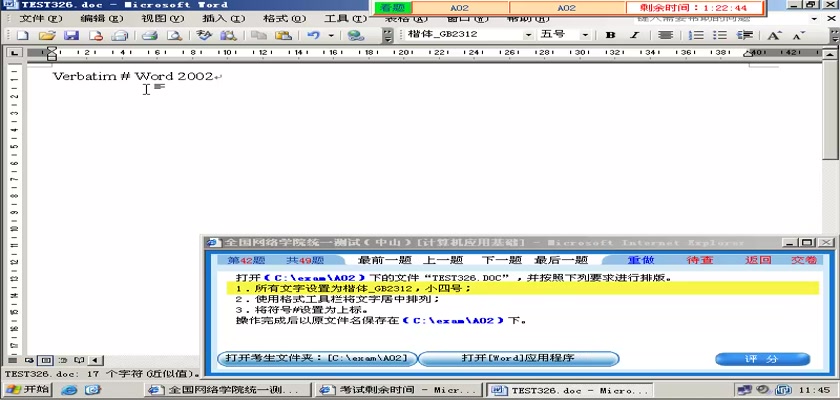Click the E-mail envelope icon in Word toolbar
The height and width of the screenshot is (400, 840).
[119, 35]
